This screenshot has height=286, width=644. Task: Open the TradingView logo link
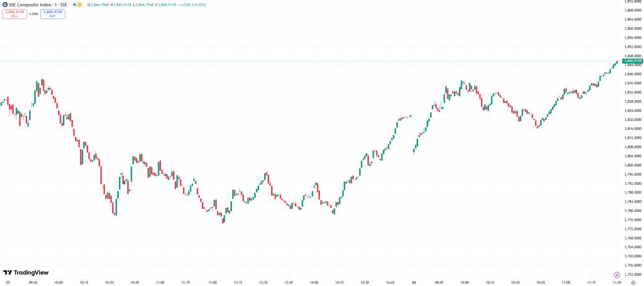click(x=26, y=272)
